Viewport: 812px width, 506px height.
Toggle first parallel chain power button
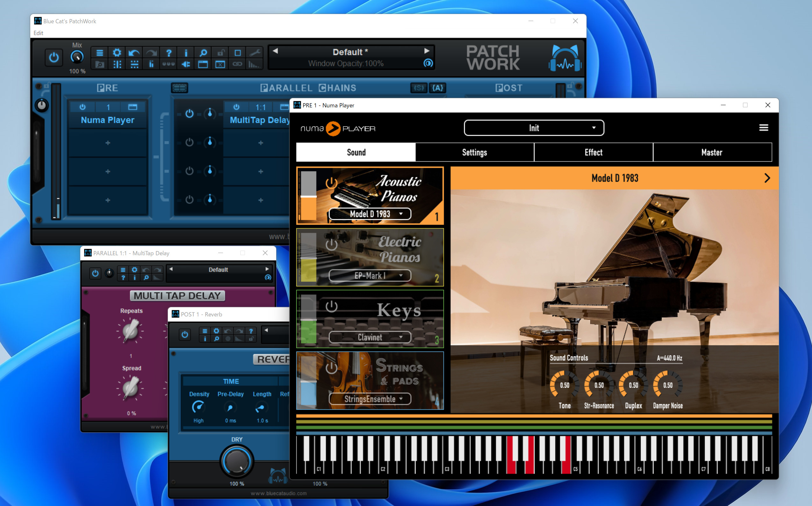[189, 114]
